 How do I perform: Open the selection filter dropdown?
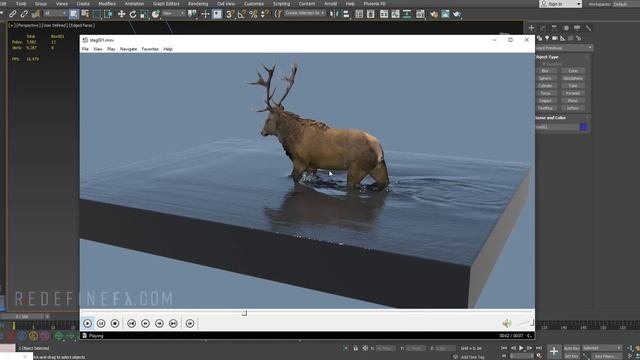pos(55,14)
